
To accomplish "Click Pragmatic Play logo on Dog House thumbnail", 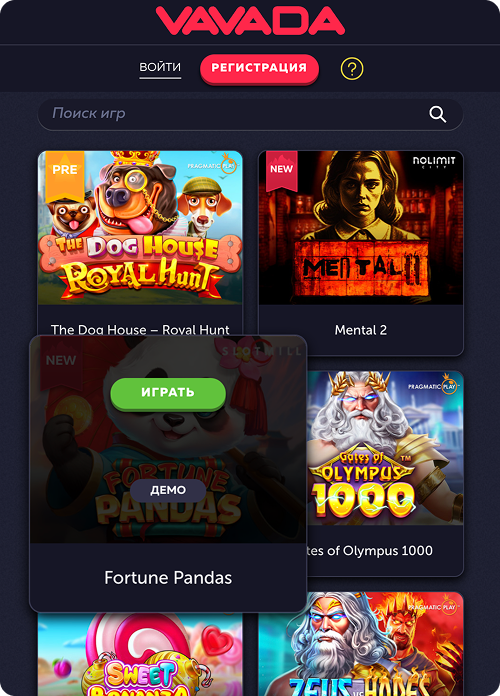I will pyautogui.click(x=212, y=164).
